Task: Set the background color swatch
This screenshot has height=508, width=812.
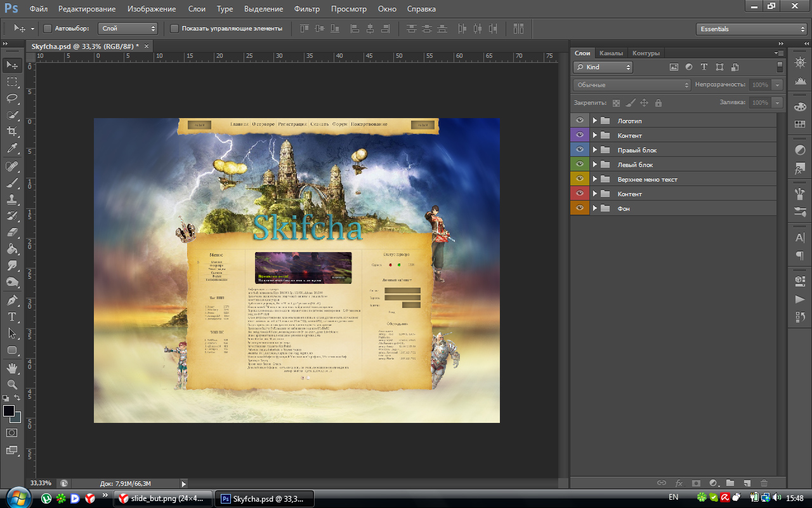Action: [16, 418]
